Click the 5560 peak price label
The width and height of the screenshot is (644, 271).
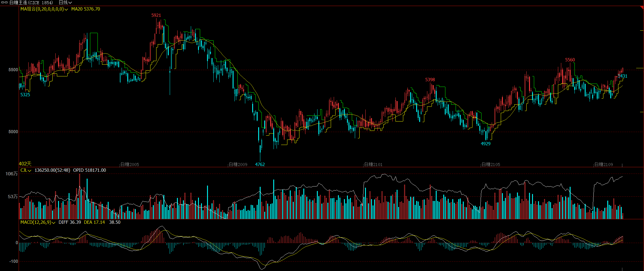(570, 60)
